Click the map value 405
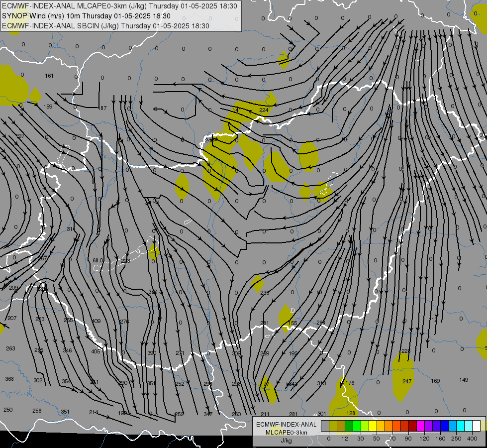The width and height of the screenshot is (487, 448). pos(96,351)
